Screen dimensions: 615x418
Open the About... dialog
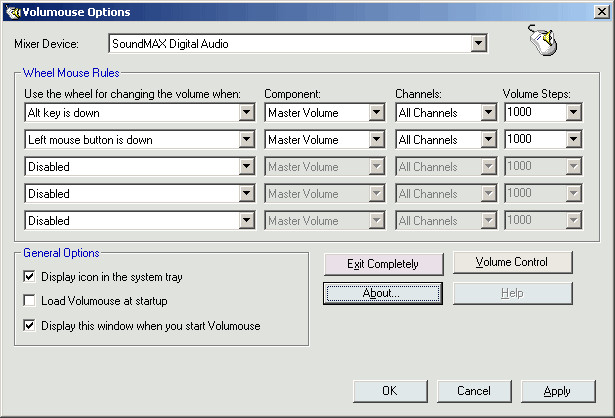383,293
